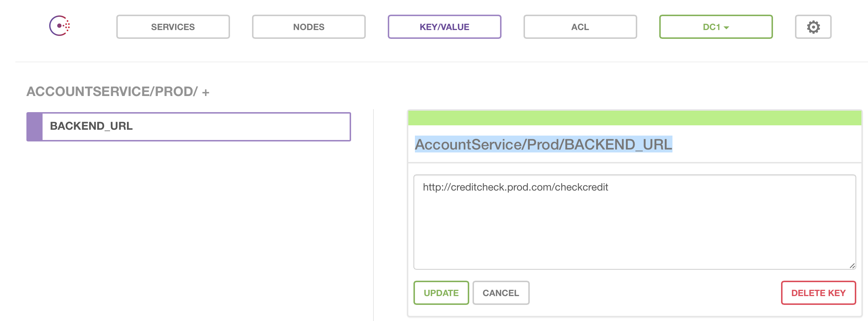
Task: Click the plus icon beside ACCOUNTSERVICE/PROD/
Action: click(206, 93)
